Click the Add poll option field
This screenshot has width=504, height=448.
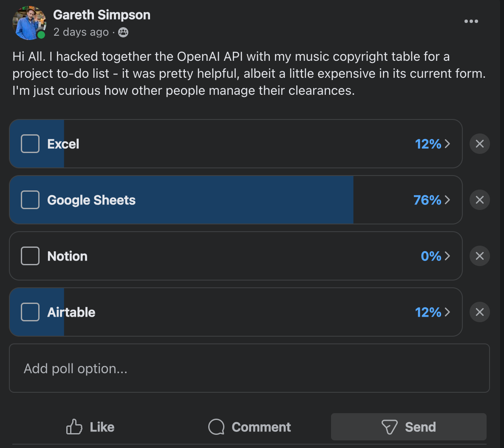(x=249, y=368)
